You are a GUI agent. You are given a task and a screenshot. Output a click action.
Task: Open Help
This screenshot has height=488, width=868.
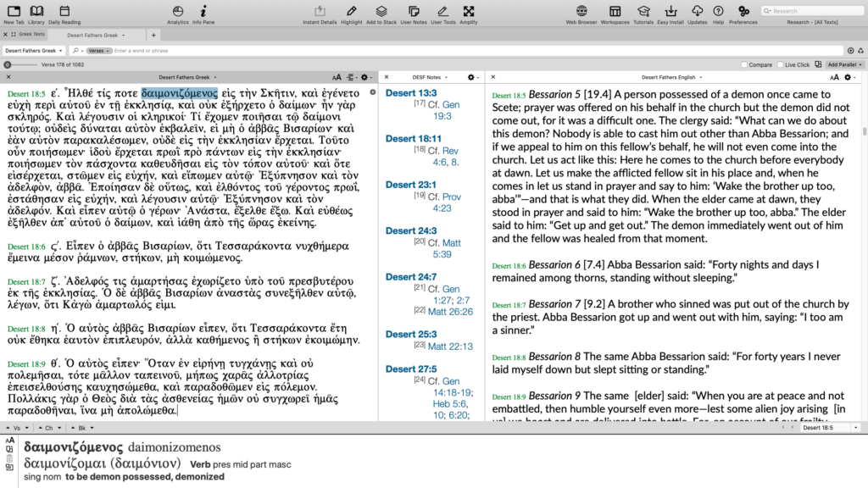(x=718, y=14)
